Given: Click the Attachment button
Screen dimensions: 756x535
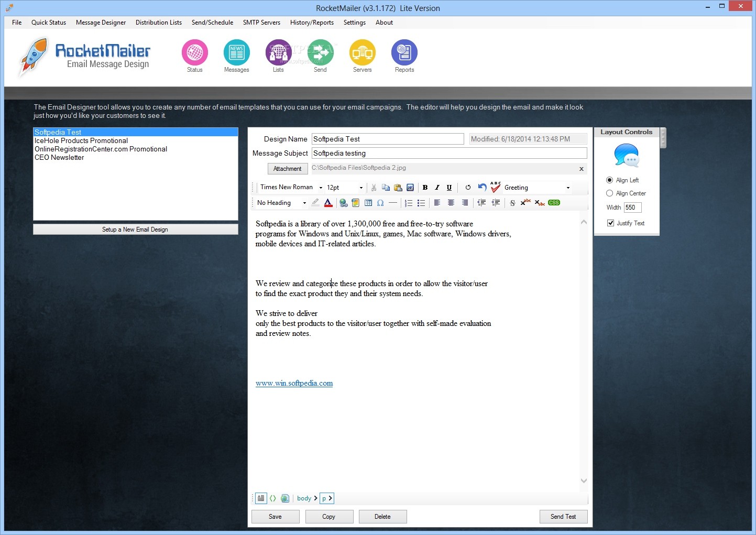Looking at the screenshot, I should click(x=288, y=169).
